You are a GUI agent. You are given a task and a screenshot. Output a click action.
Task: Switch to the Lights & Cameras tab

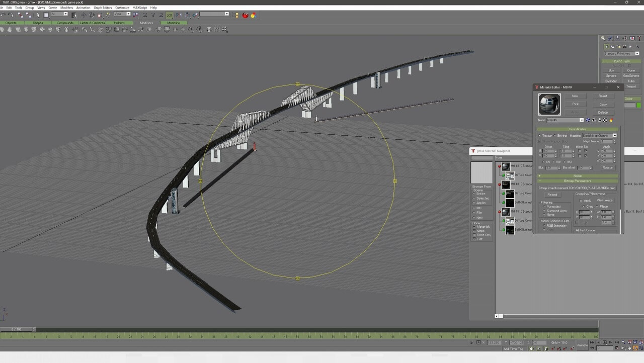point(92,23)
